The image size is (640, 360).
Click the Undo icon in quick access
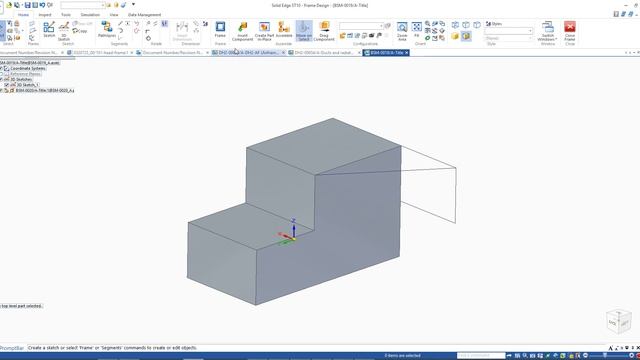point(42,5)
